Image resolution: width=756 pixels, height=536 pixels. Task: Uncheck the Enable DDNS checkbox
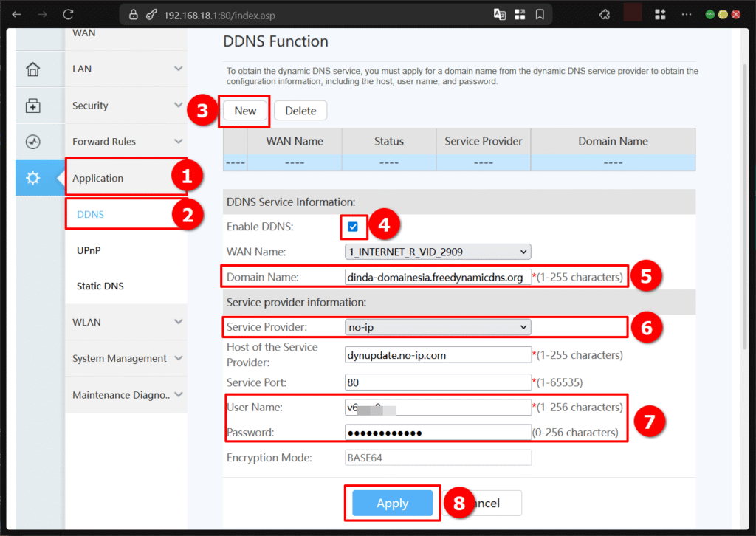[x=354, y=227]
